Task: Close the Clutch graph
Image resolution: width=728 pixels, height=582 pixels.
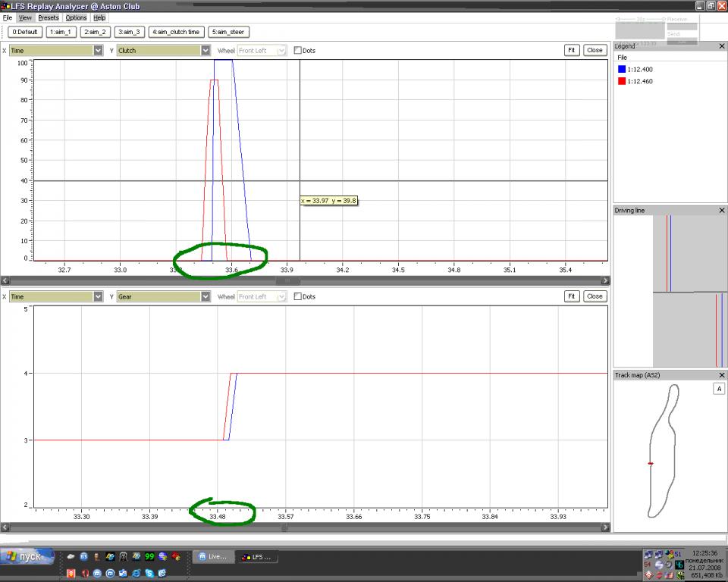Action: coord(595,50)
